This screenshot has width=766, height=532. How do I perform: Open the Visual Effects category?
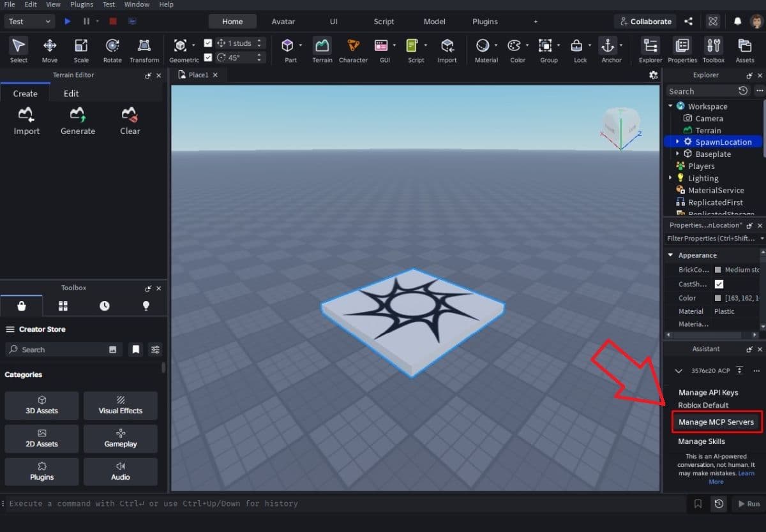[121, 406]
